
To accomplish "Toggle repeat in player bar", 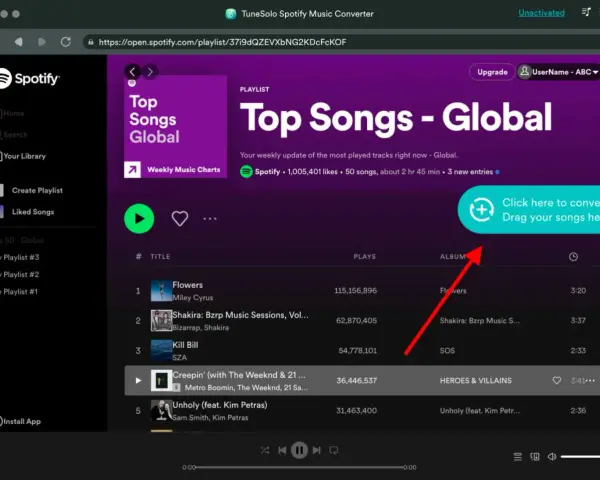I will coord(334,450).
